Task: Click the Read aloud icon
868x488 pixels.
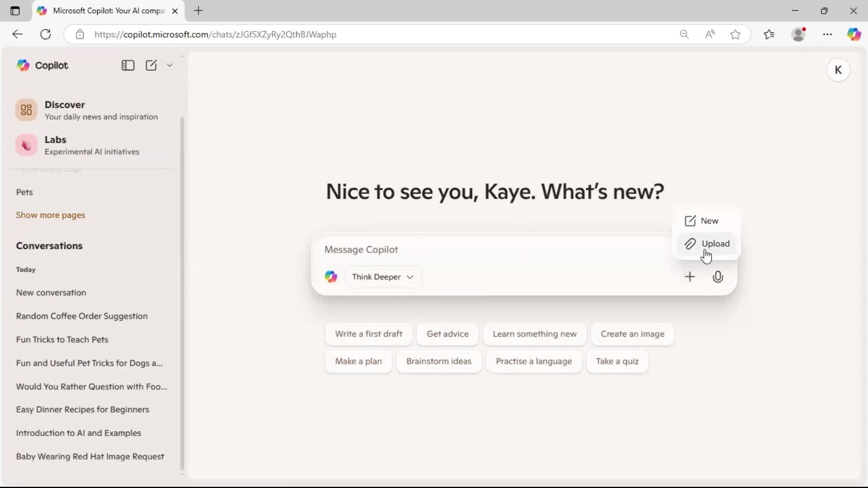Action: 710,34
